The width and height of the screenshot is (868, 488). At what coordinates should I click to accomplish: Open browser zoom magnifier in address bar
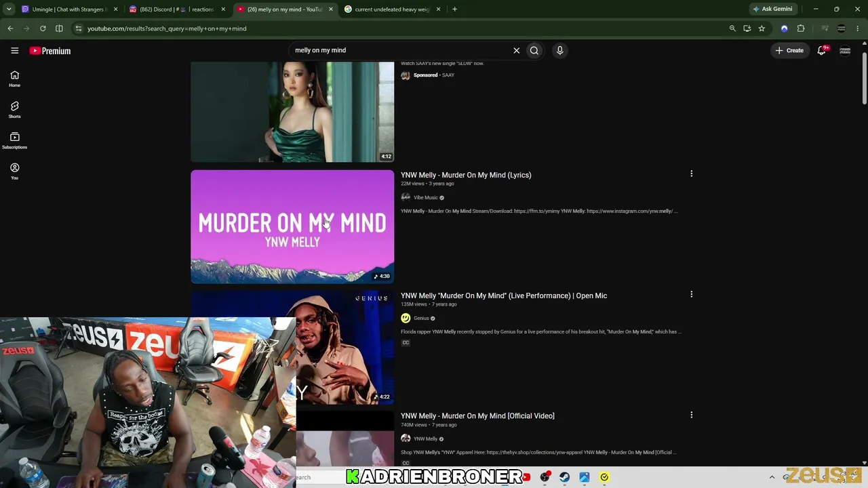coord(732,28)
